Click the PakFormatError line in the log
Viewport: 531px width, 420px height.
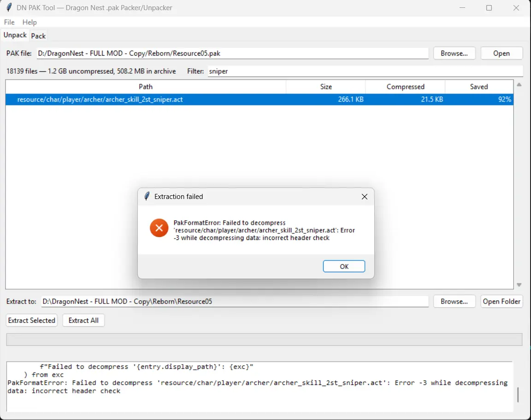(257, 387)
